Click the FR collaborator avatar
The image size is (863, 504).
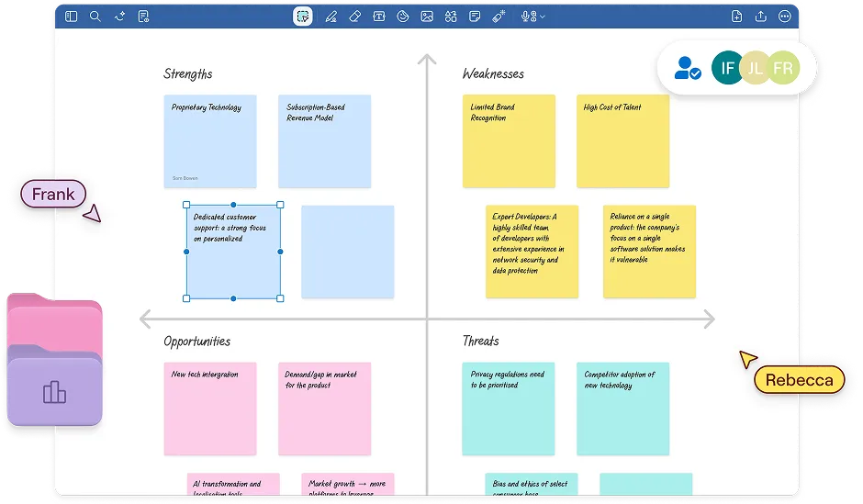(783, 68)
